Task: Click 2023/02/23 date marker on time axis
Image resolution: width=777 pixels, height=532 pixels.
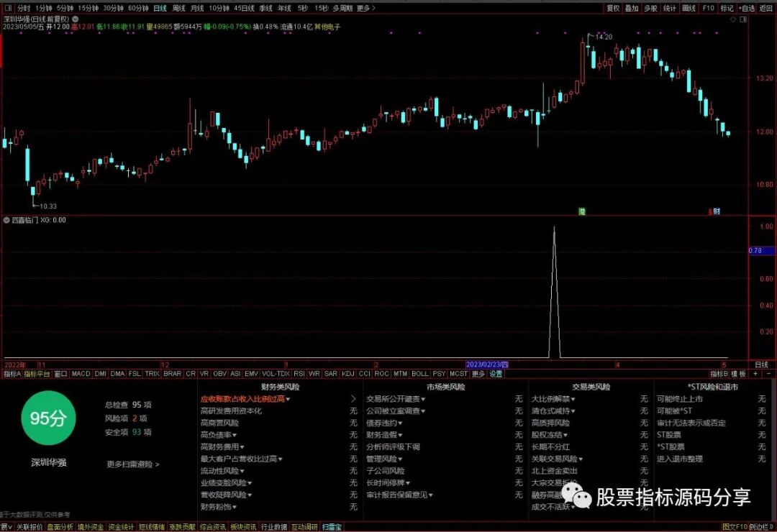Action: click(x=487, y=364)
